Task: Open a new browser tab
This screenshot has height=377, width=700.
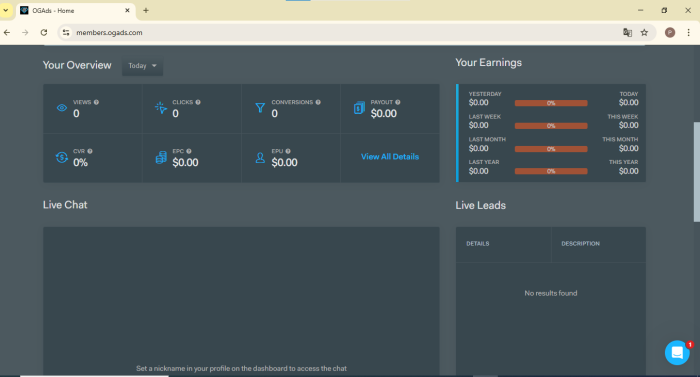Action: (146, 10)
